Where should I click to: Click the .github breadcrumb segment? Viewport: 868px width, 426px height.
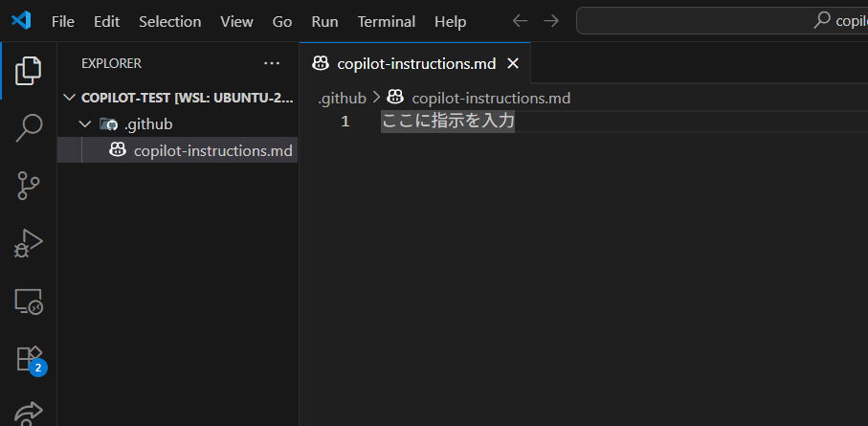click(x=342, y=98)
